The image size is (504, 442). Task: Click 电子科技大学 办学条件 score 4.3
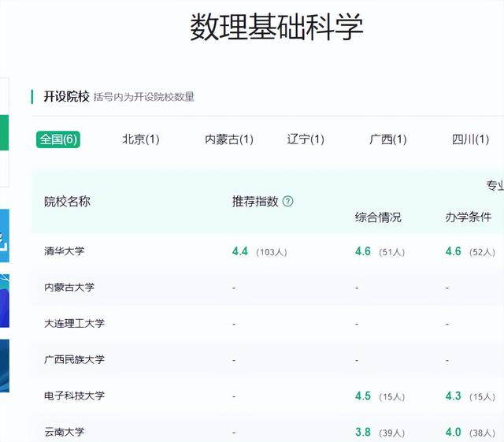[x=454, y=396]
